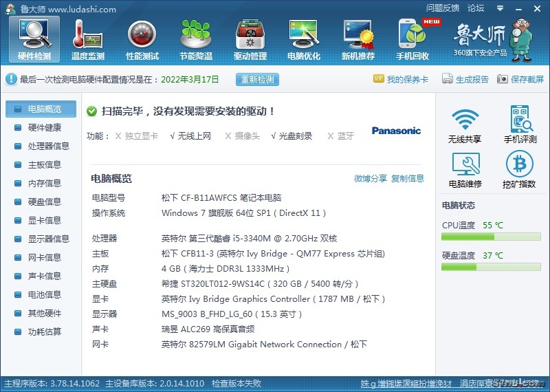
Task: Open the 驱动管理 driver management tool
Action: (x=250, y=39)
